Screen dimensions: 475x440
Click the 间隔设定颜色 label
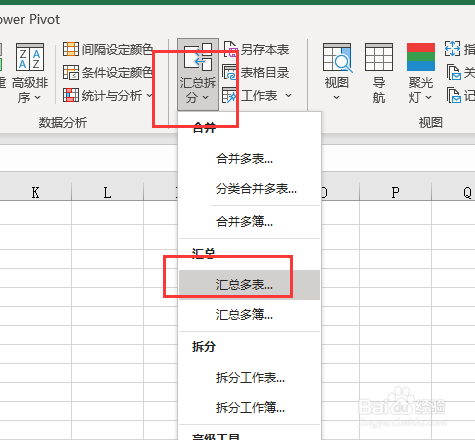pyautogui.click(x=117, y=50)
